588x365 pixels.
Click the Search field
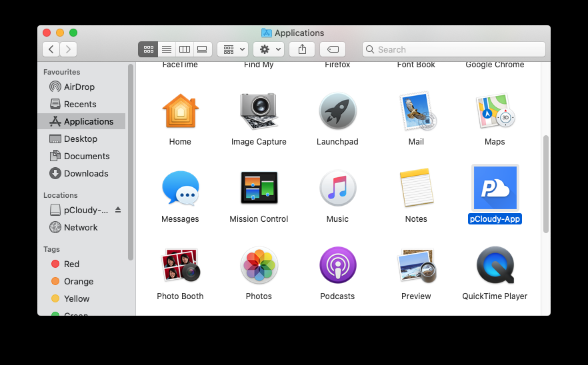point(454,49)
